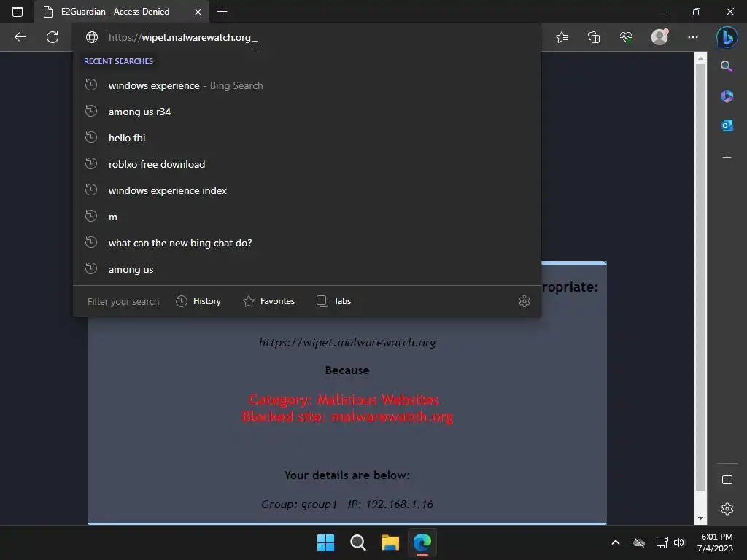Show hidden tray icons chevron

[x=616, y=542]
